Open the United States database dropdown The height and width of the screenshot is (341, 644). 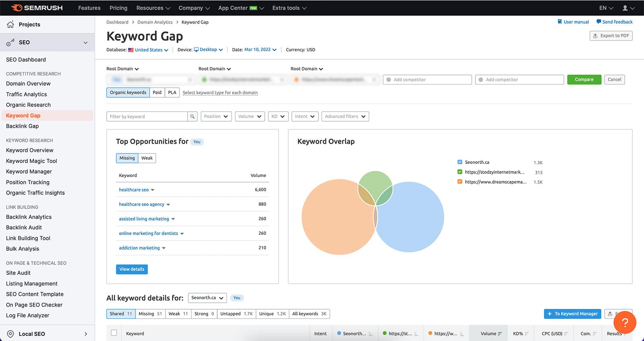151,50
